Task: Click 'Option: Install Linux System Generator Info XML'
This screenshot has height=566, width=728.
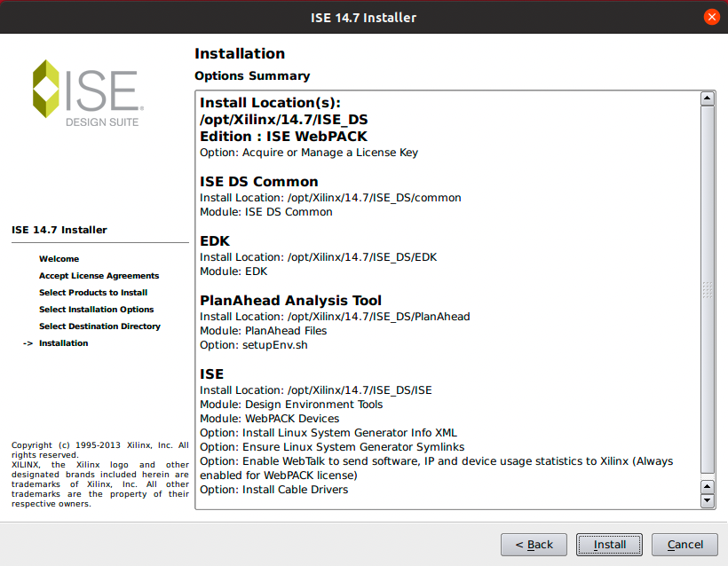Action: (x=328, y=433)
